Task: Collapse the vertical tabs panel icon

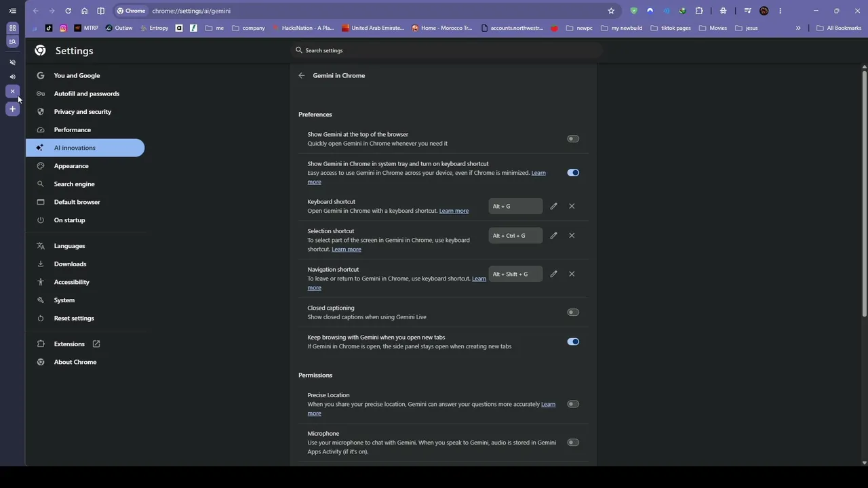Action: [12, 11]
